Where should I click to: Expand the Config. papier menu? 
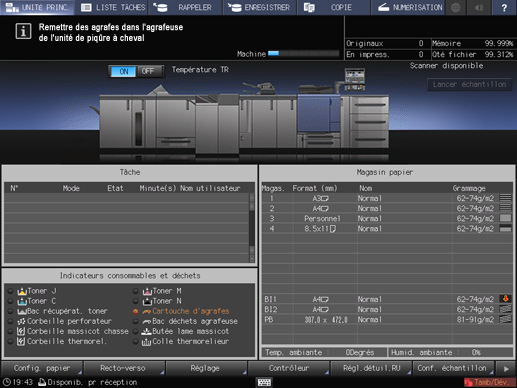(x=42, y=368)
